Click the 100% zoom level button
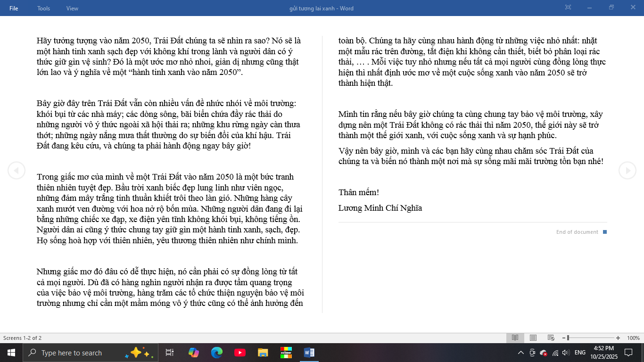 coord(633,338)
